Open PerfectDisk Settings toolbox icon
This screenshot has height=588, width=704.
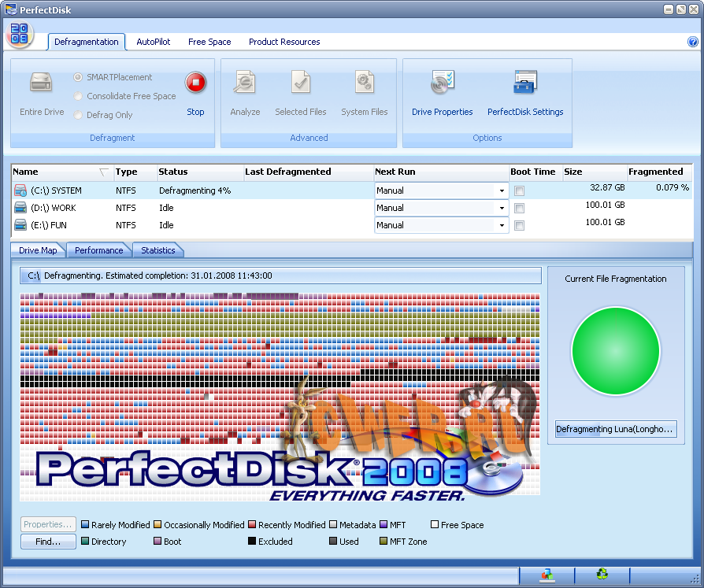[x=525, y=83]
